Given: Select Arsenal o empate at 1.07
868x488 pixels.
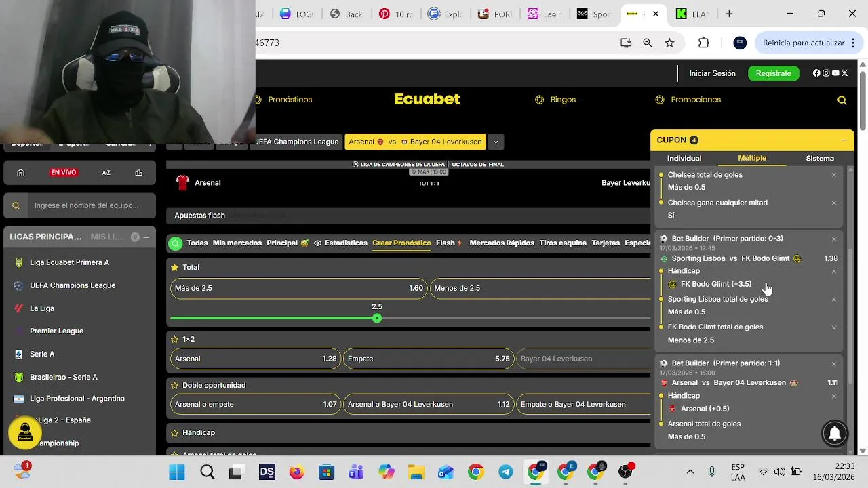Looking at the screenshot, I should (x=254, y=405).
